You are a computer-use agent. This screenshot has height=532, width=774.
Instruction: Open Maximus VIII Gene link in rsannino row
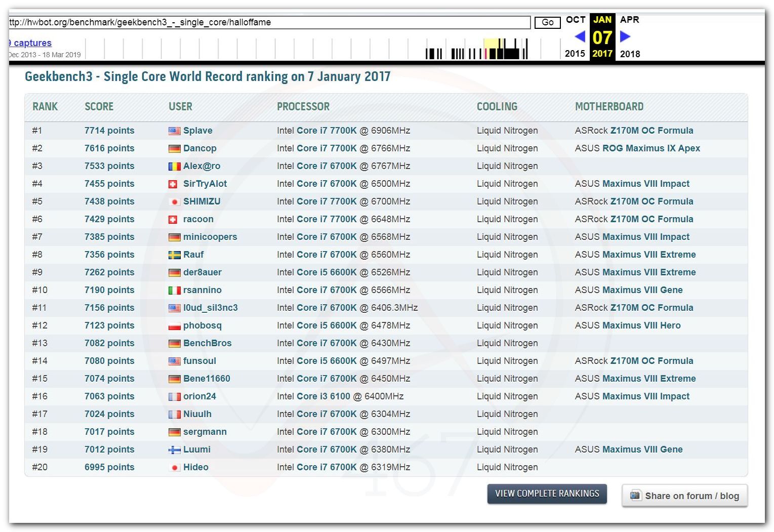pos(643,290)
